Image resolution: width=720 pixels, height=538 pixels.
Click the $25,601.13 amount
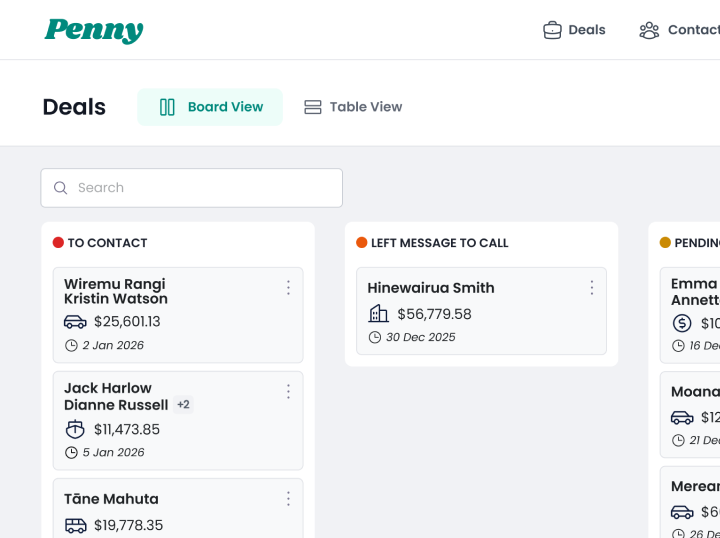tap(127, 322)
